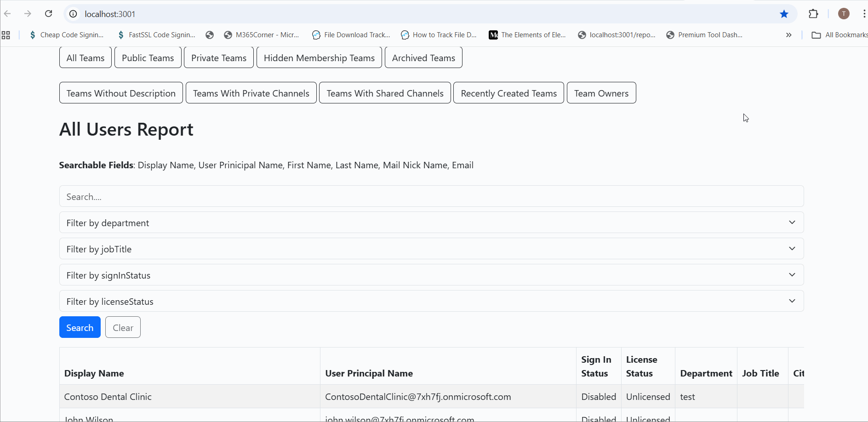The height and width of the screenshot is (422, 868).
Task: Expand the Filter by department dropdown
Action: click(x=431, y=222)
